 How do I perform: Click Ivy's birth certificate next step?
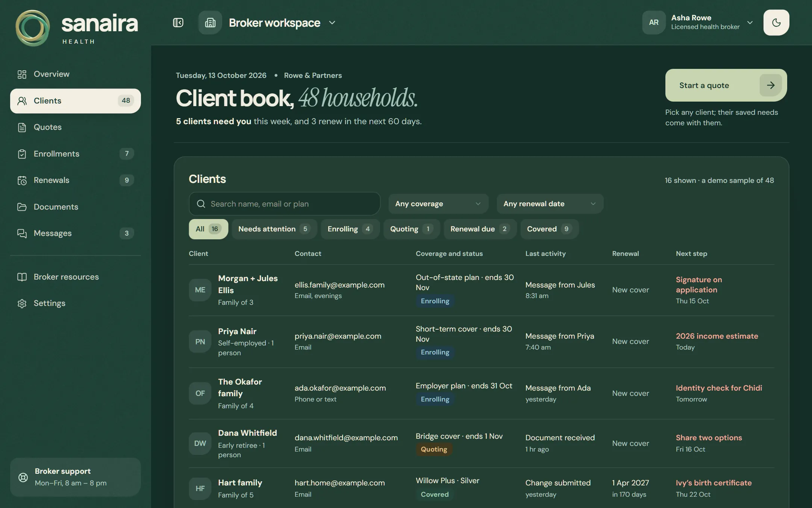pyautogui.click(x=714, y=483)
